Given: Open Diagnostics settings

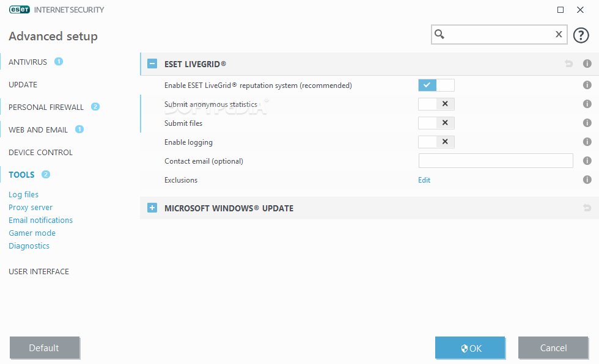Looking at the screenshot, I should point(29,246).
